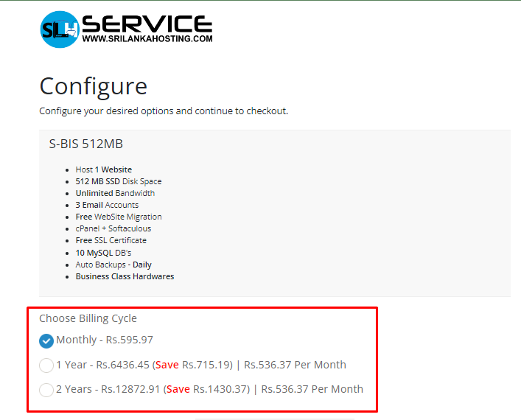Image resolution: width=521 pixels, height=420 pixels.
Task: Click the '512 MB SSD Disk Space' feature
Action: coord(119,181)
